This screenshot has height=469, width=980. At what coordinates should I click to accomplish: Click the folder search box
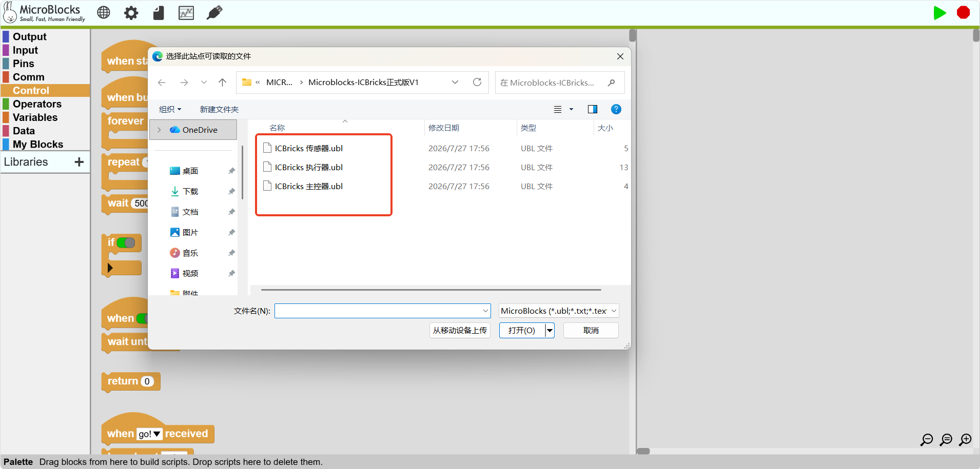click(x=559, y=83)
